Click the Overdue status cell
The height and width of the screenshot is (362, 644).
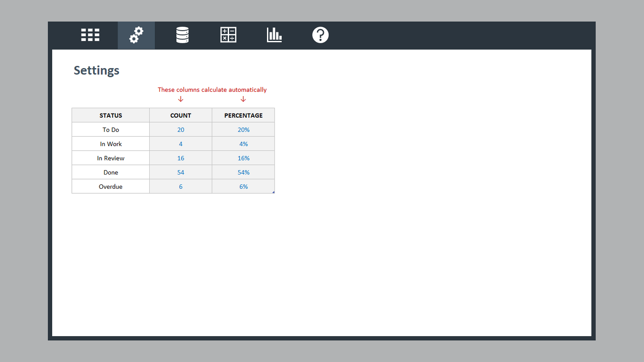click(x=111, y=187)
